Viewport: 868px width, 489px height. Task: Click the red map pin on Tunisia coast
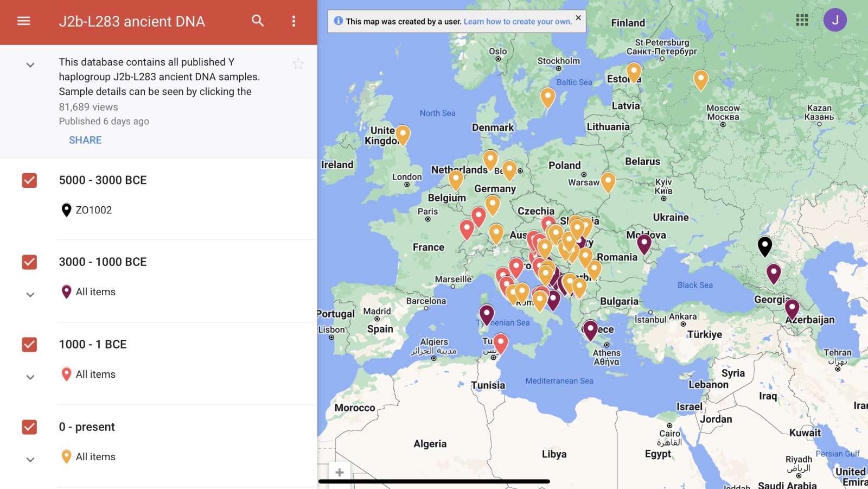point(501,344)
